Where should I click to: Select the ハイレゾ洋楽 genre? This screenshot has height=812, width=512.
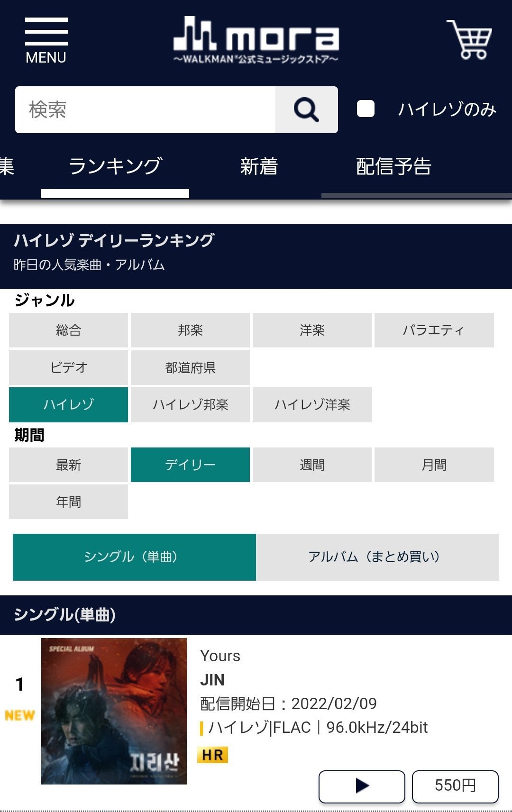click(x=312, y=404)
